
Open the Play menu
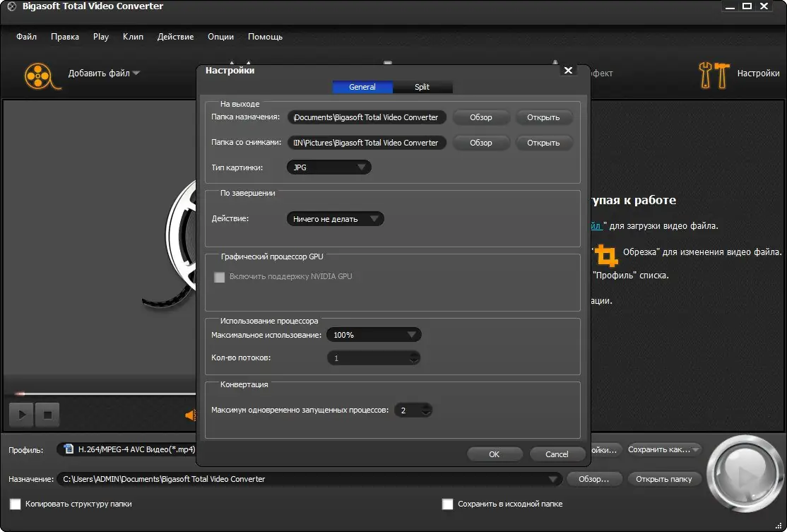tap(101, 37)
